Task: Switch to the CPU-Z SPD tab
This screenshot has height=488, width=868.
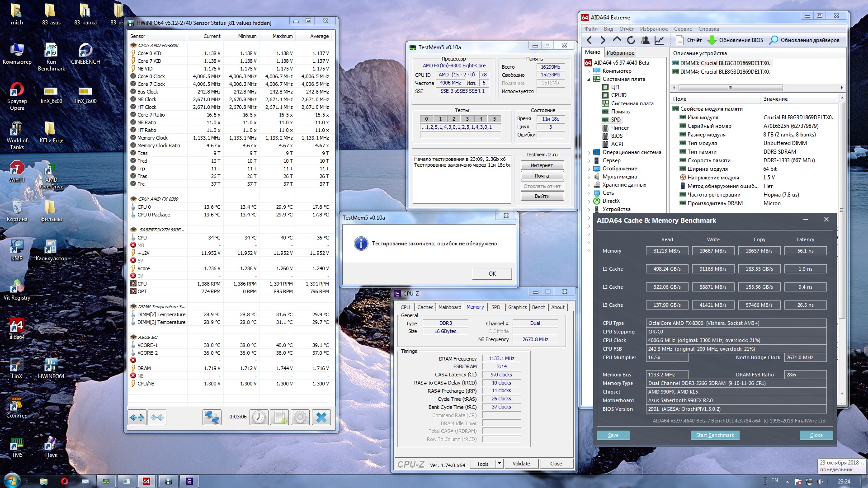Action: pos(495,307)
